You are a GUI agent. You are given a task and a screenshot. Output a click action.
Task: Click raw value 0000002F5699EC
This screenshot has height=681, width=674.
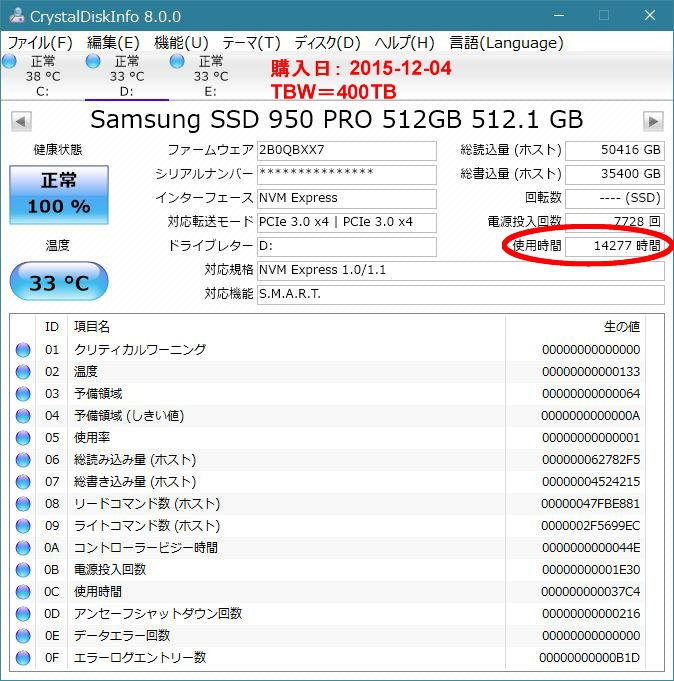coord(591,526)
